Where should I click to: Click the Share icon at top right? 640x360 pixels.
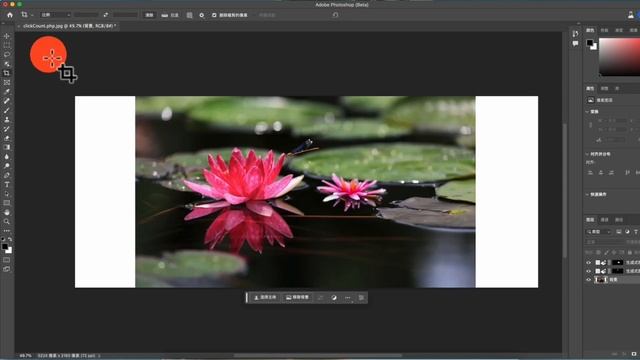[x=631, y=15]
